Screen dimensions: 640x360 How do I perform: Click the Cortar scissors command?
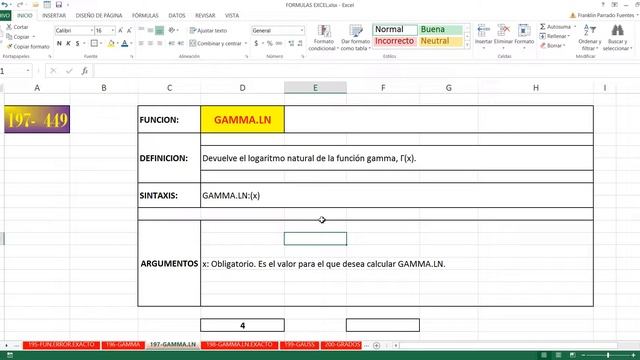click(17, 27)
